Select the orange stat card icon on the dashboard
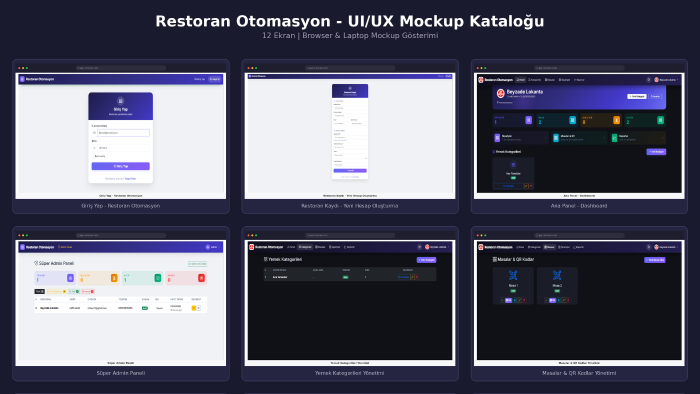This screenshot has width=700, height=394. [616, 120]
